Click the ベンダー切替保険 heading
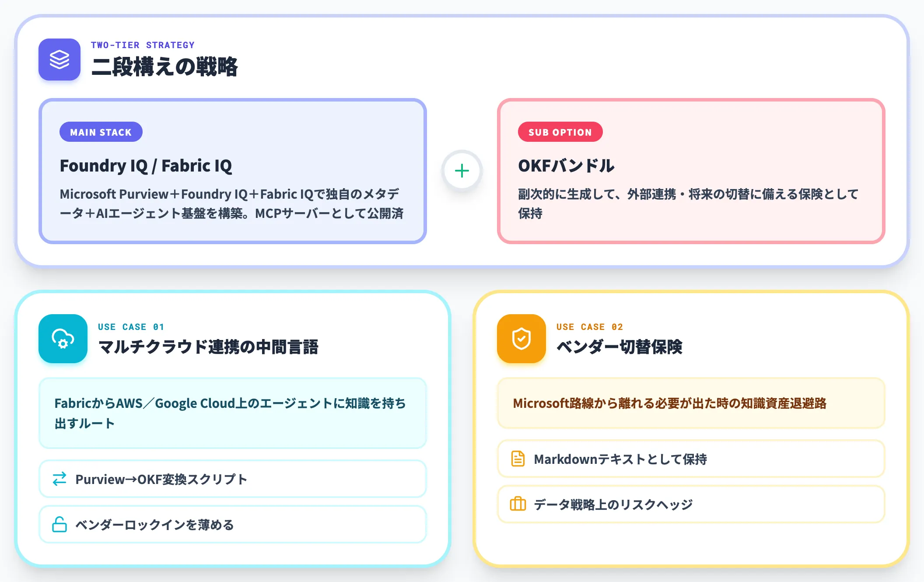The image size is (924, 582). click(x=619, y=347)
